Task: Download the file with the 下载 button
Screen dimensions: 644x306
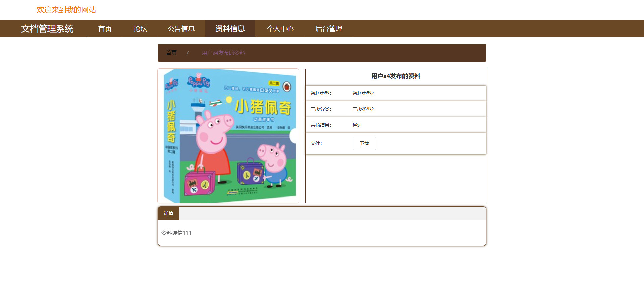Action: (x=364, y=143)
